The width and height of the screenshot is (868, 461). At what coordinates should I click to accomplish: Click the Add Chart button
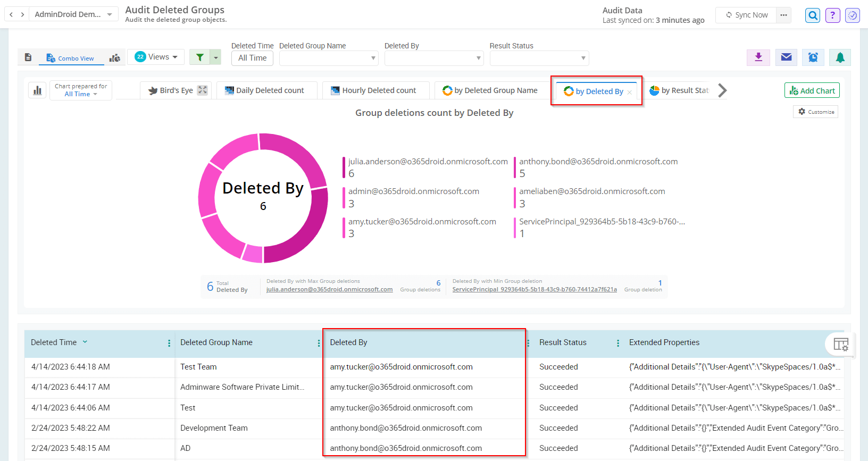pyautogui.click(x=812, y=90)
